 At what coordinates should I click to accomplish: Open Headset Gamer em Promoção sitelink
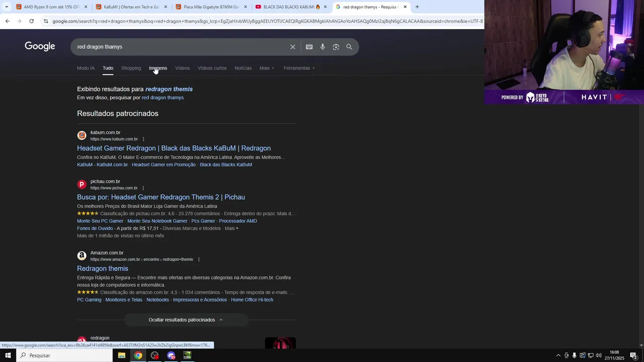point(164,165)
